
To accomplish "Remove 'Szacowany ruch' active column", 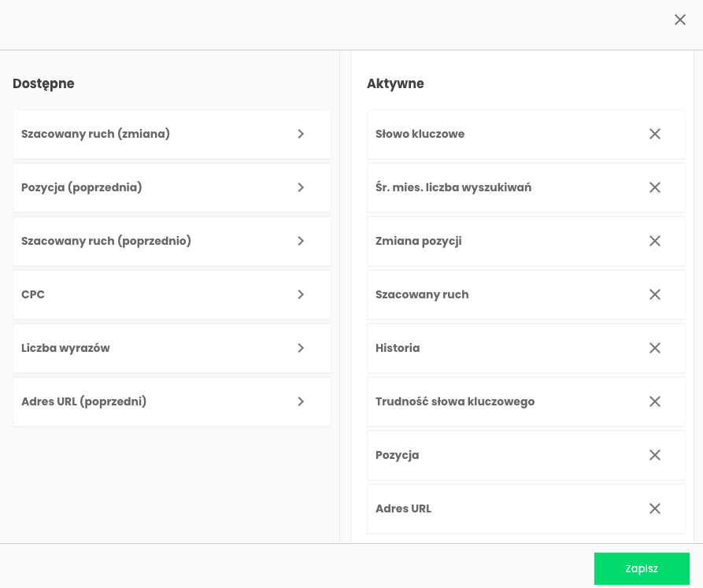I will coord(654,294).
